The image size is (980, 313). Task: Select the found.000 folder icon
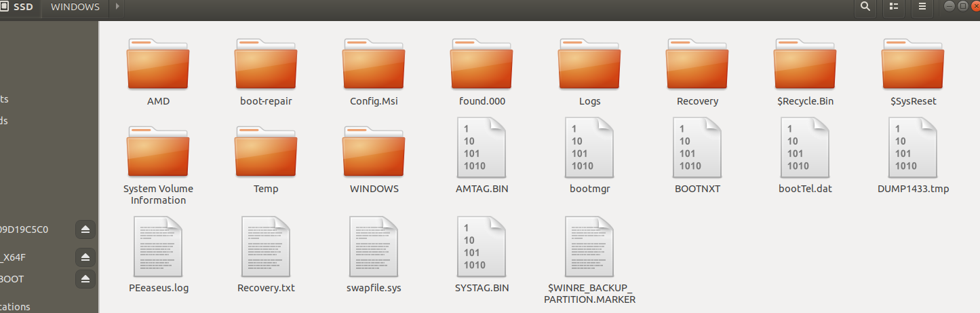click(x=482, y=63)
